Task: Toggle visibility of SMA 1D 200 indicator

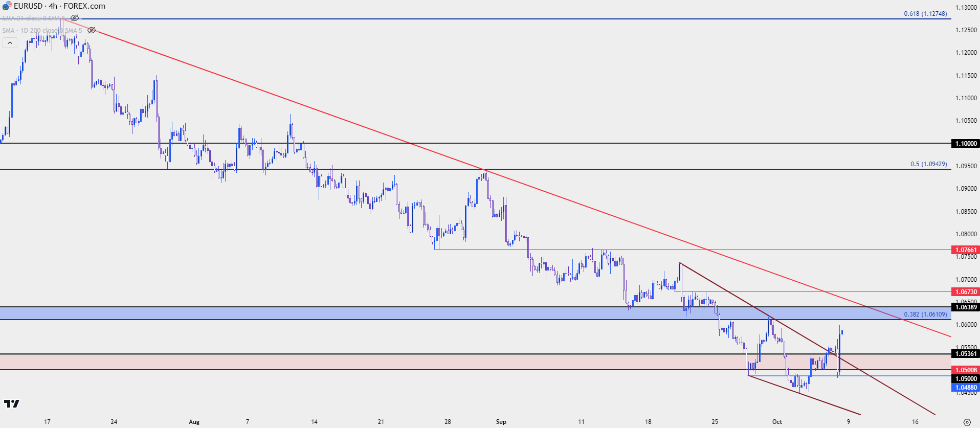Action: [x=92, y=30]
